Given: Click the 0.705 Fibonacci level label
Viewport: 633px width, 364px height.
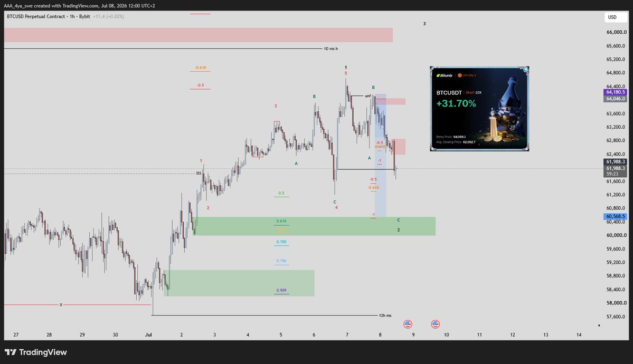Looking at the screenshot, I should (x=281, y=242).
